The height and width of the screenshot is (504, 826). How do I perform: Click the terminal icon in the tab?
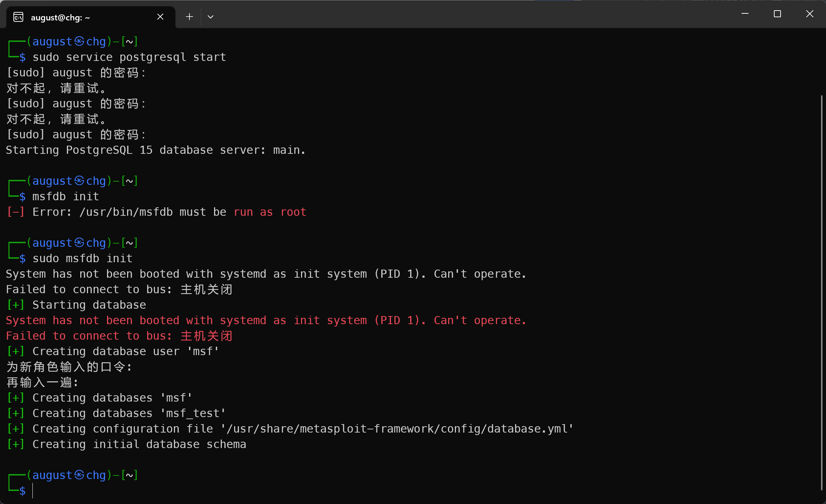point(18,17)
